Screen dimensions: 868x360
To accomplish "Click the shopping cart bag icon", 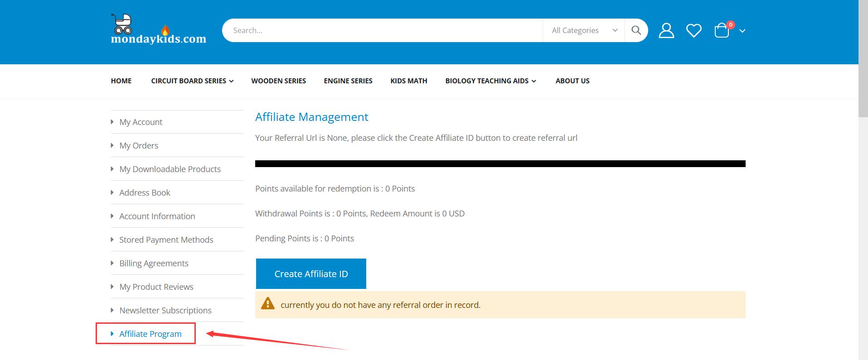I will [x=722, y=31].
